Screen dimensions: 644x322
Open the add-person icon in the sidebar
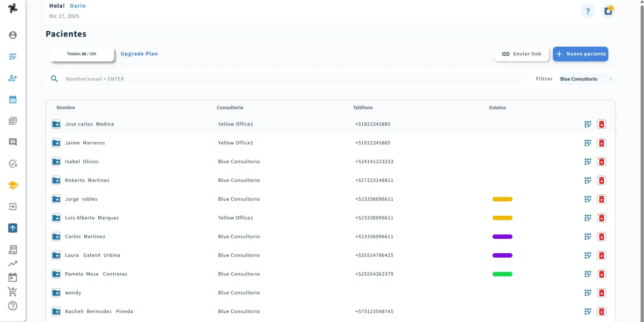12,78
